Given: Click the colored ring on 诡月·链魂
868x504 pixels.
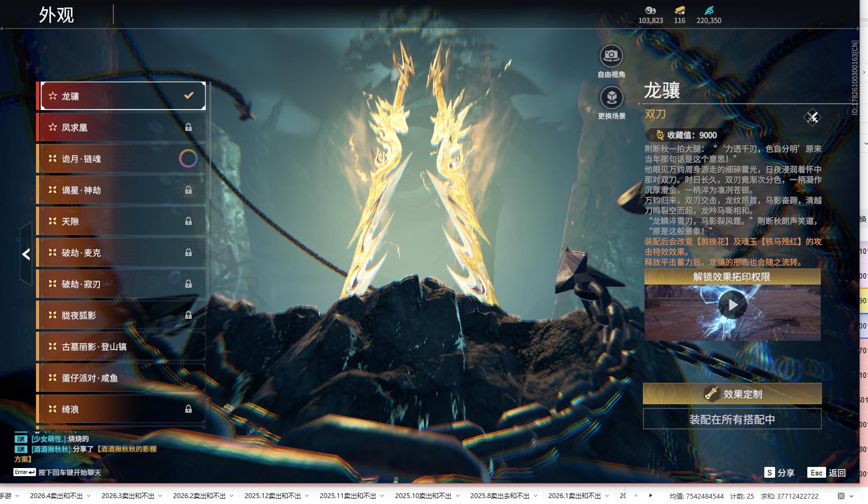Looking at the screenshot, I should pos(188,158).
